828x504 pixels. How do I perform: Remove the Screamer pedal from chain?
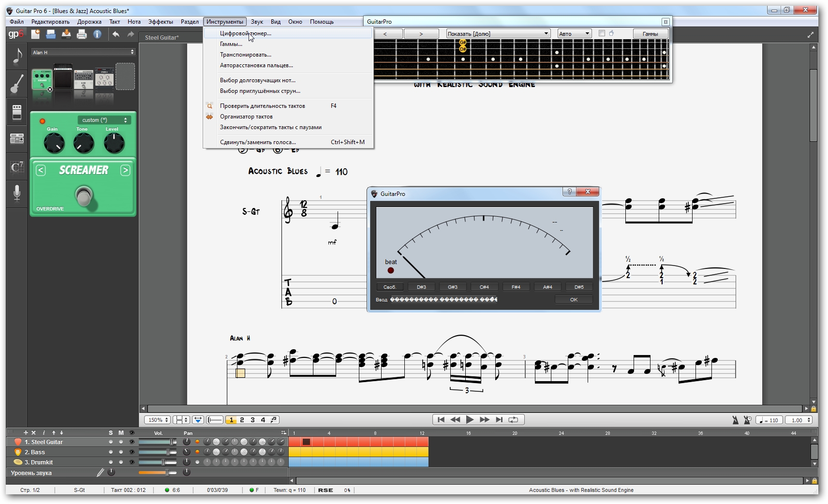tap(50, 89)
